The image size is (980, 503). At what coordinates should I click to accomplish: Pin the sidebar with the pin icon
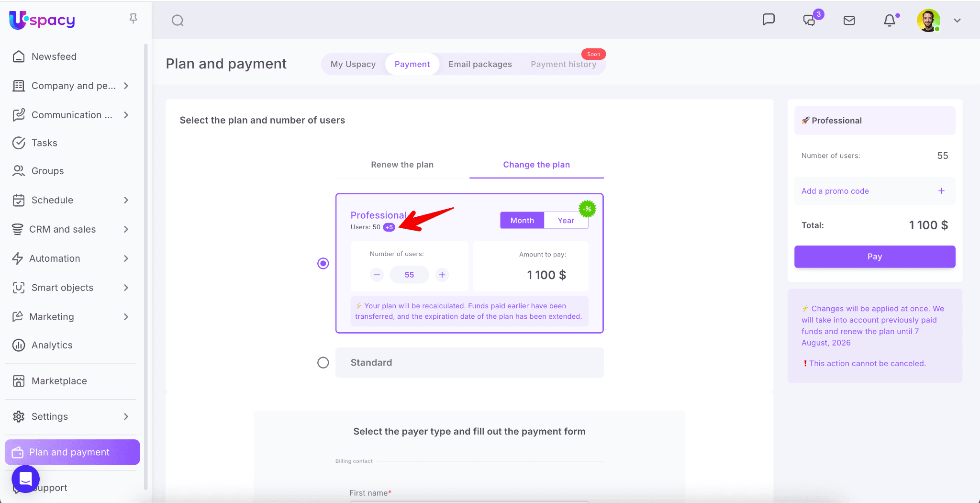click(x=133, y=19)
